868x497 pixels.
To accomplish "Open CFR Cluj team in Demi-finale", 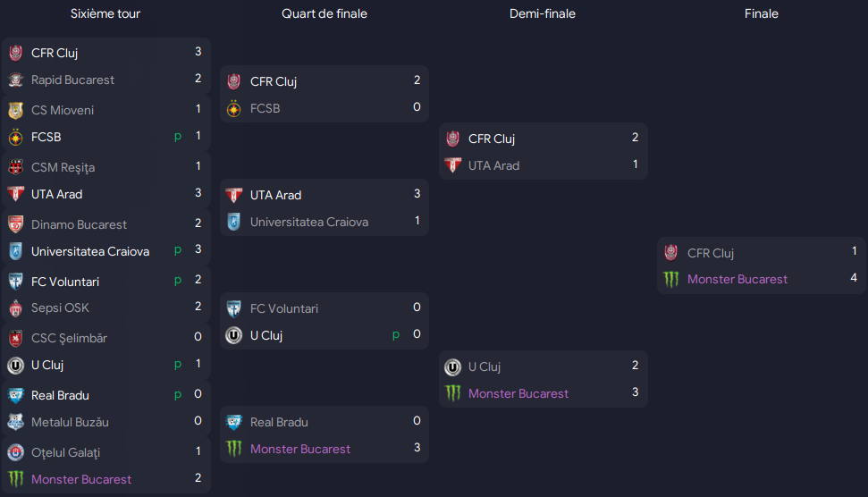I will [492, 139].
